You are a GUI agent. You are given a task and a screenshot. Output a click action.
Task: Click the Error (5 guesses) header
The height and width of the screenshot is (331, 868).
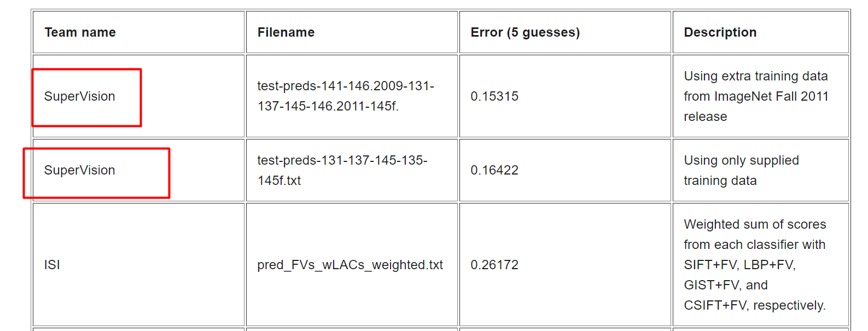(525, 32)
